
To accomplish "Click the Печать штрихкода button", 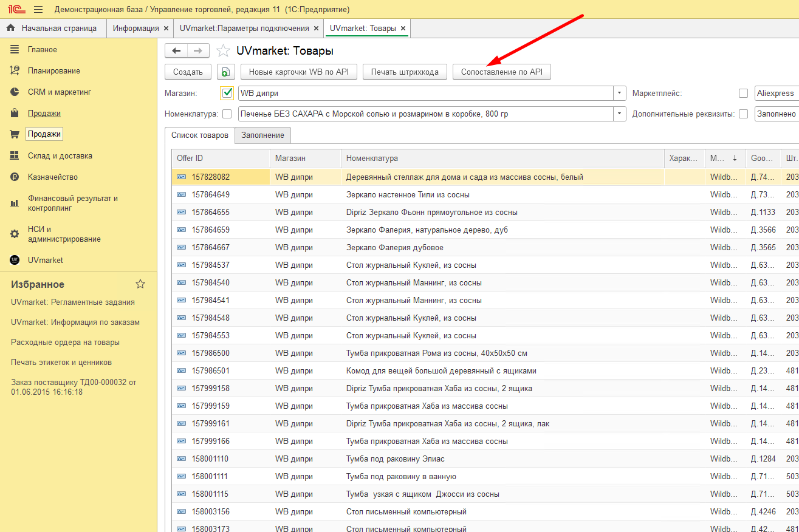I will pos(405,72).
